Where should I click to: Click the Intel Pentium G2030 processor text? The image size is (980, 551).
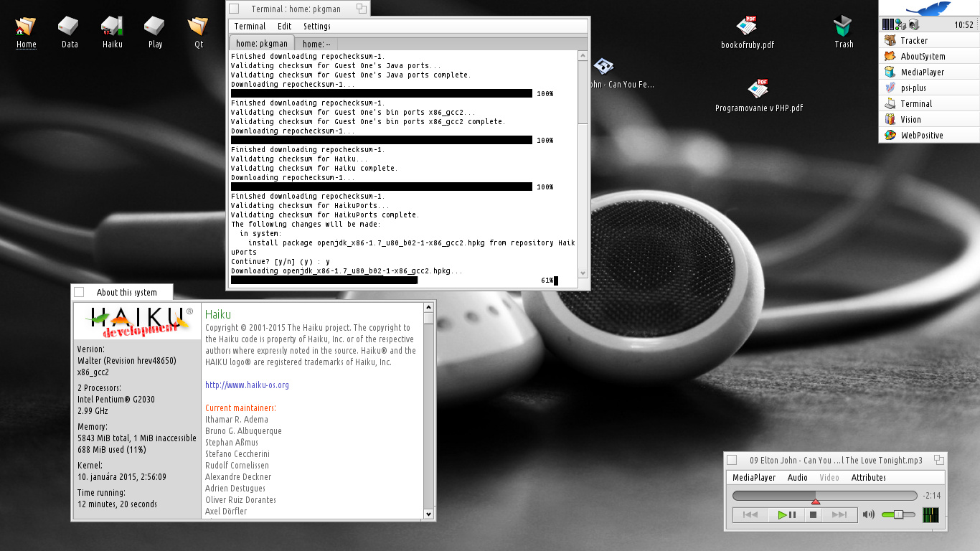tap(116, 400)
